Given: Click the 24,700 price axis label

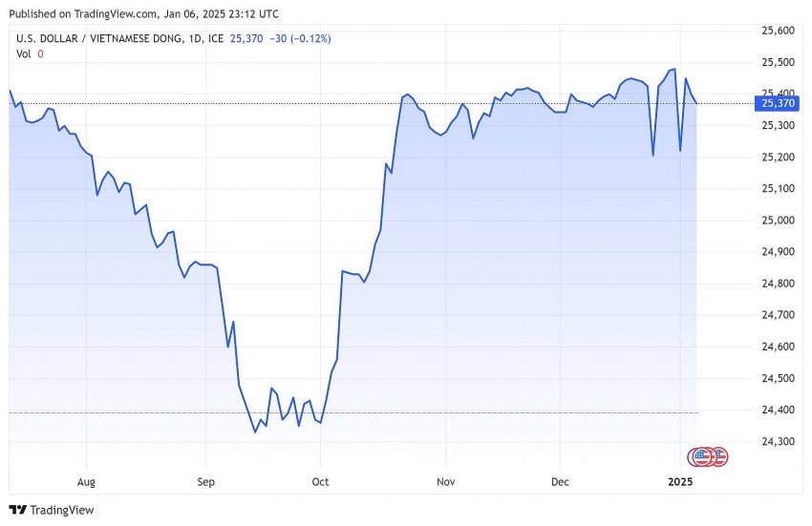Looking at the screenshot, I should [776, 315].
